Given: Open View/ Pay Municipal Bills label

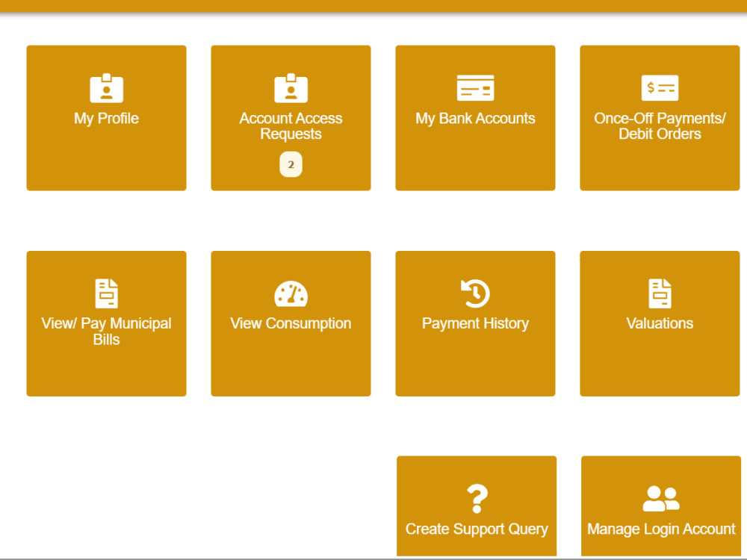Looking at the screenshot, I should (x=106, y=332).
